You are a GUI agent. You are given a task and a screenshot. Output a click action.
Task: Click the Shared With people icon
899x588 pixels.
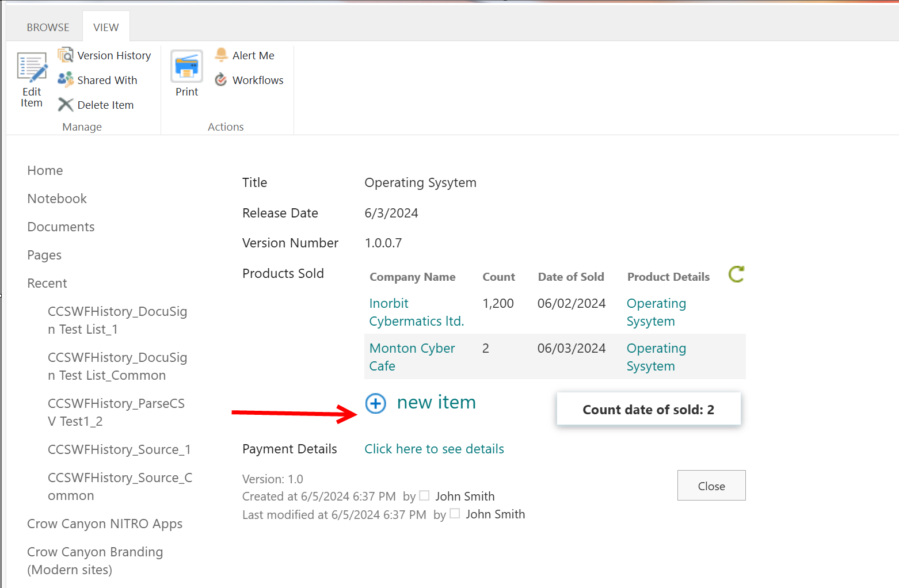(66, 79)
